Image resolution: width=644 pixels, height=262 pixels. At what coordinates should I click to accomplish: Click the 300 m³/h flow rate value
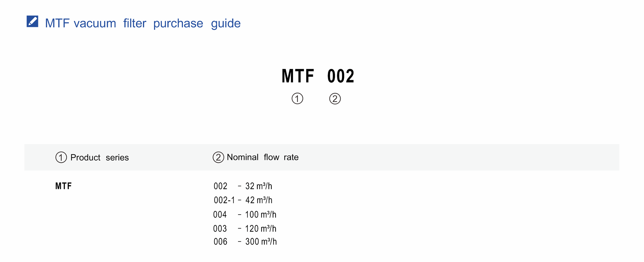261,241
